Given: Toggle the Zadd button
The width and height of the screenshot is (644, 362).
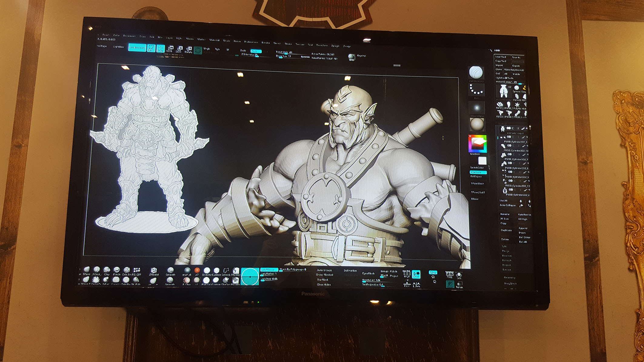Looking at the screenshot, I should tap(243, 51).
